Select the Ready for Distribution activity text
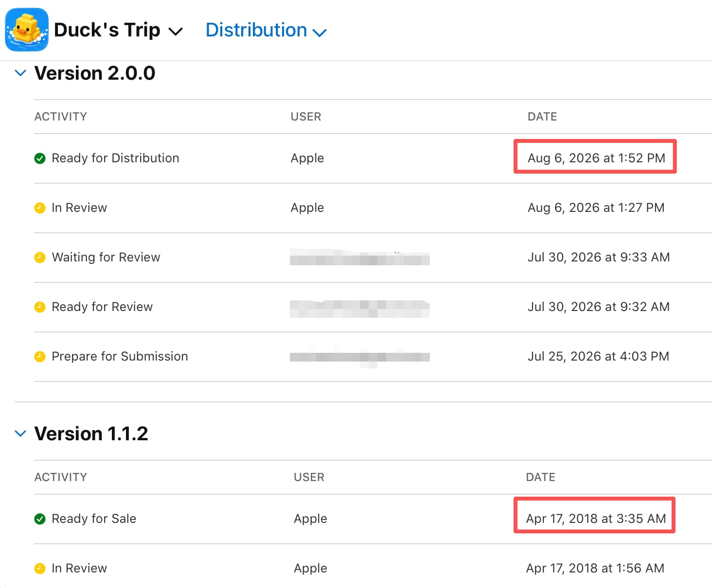The width and height of the screenshot is (712, 588). [115, 158]
